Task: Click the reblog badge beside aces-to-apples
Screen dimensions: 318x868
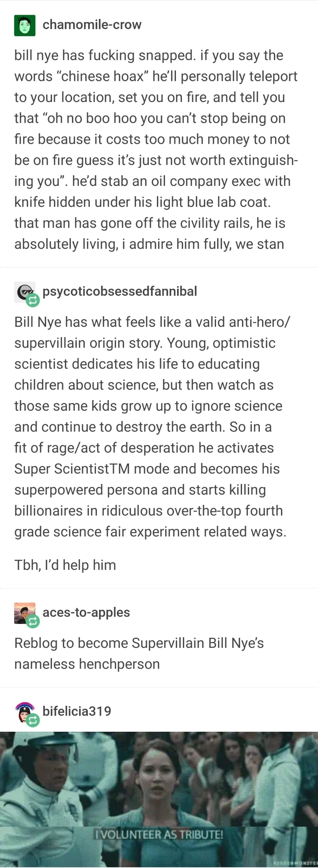Action: (33, 622)
